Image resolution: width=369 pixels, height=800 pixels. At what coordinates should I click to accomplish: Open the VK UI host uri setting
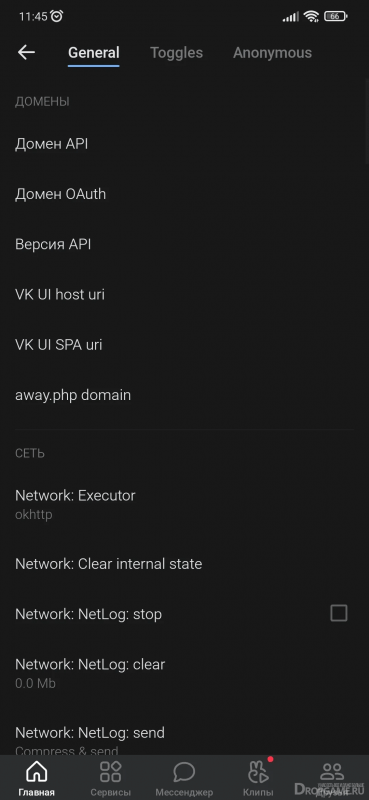pos(184,294)
